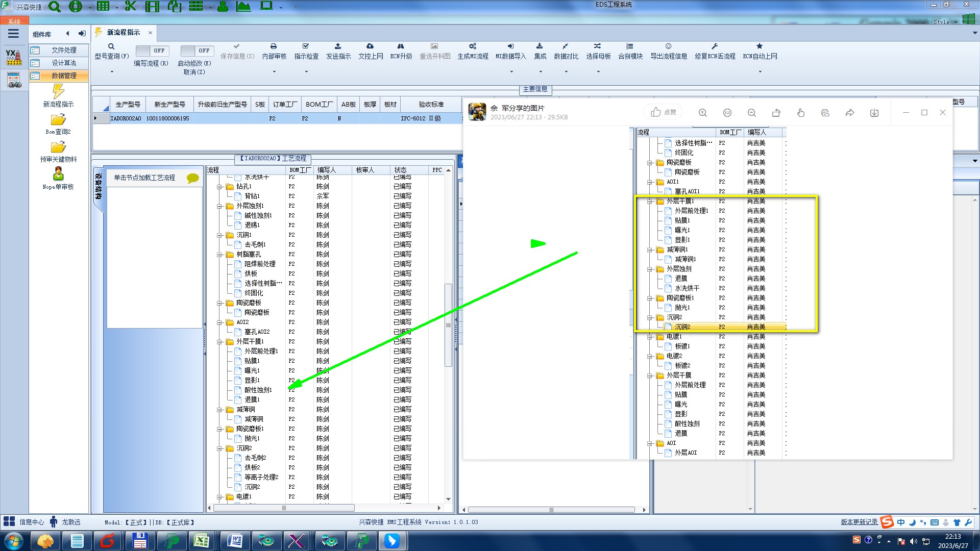Toggle the 启动修改 OFF switch
980x551 pixels.
(x=197, y=51)
